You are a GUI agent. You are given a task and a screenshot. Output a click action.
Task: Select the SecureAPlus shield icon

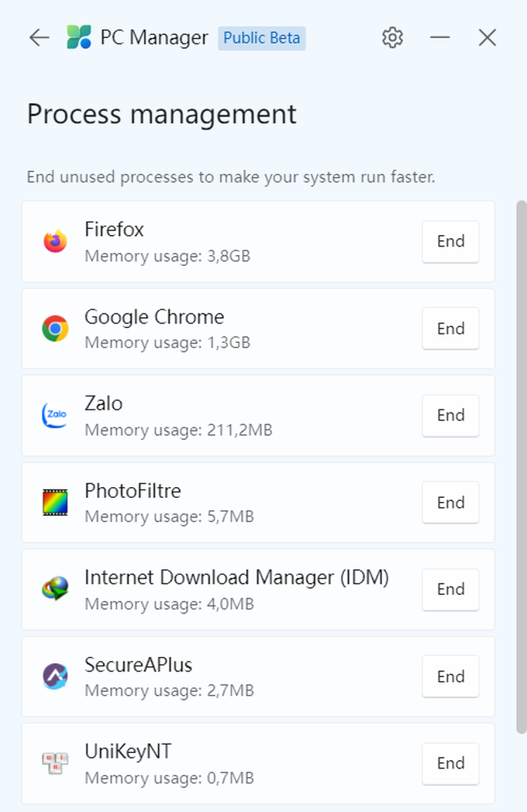click(x=54, y=676)
